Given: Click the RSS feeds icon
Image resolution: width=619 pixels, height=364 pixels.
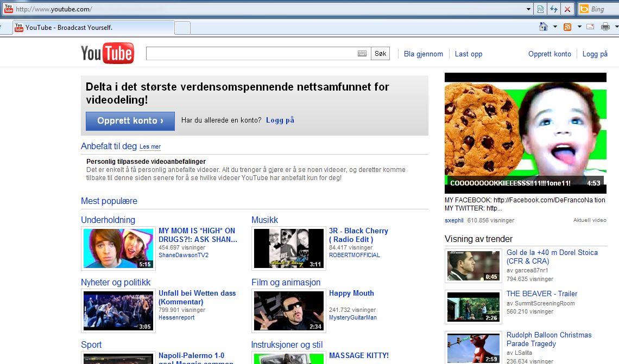Looking at the screenshot, I should pyautogui.click(x=567, y=27).
